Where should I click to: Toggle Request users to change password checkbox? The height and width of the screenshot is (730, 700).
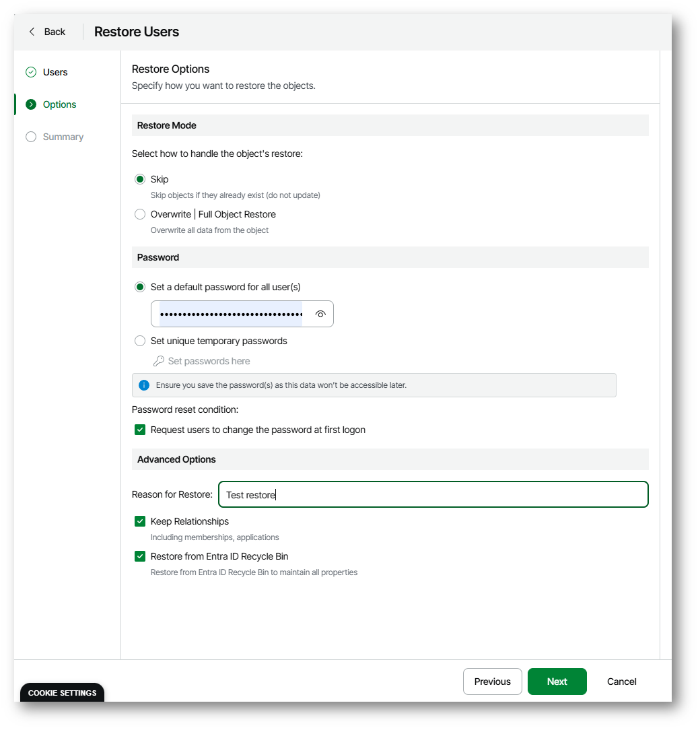[x=140, y=430]
